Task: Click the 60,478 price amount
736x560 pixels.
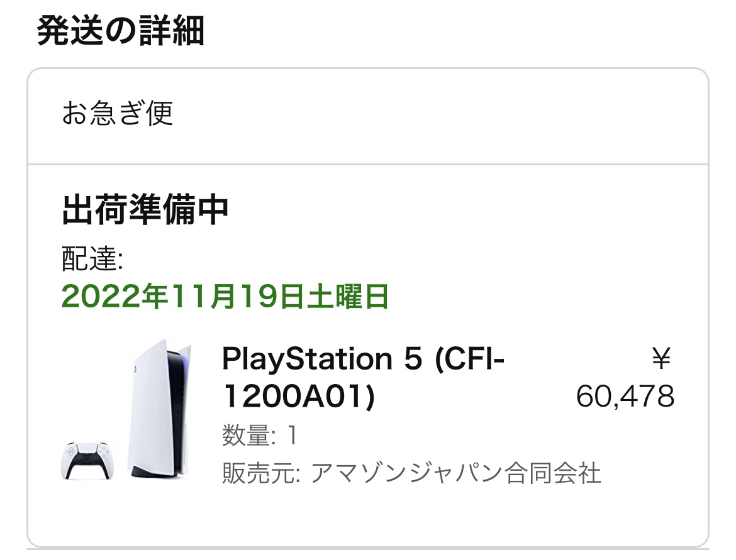Action: click(x=625, y=397)
